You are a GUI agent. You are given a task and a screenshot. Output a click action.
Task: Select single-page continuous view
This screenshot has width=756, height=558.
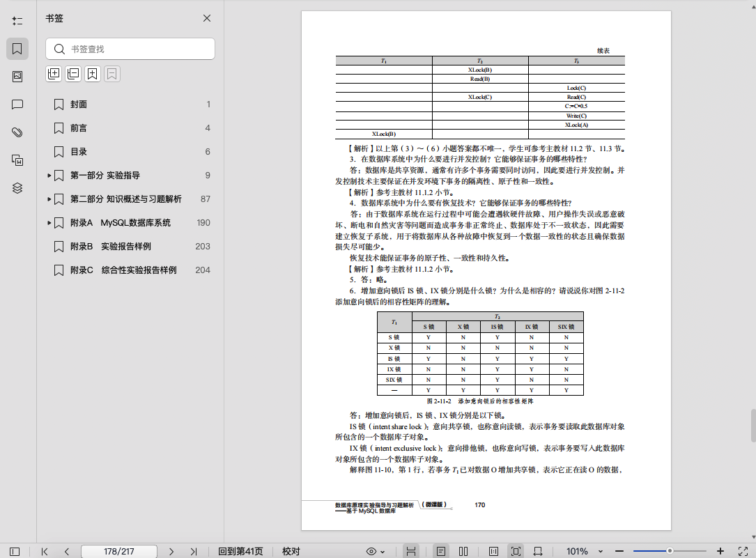point(440,551)
